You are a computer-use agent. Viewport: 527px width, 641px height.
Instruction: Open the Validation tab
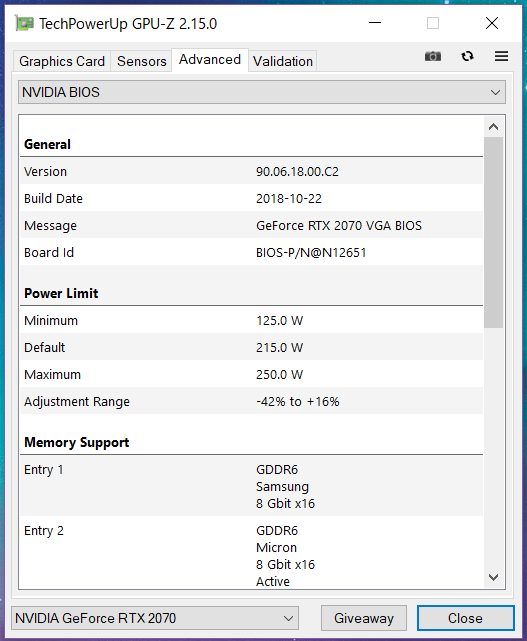(x=283, y=61)
